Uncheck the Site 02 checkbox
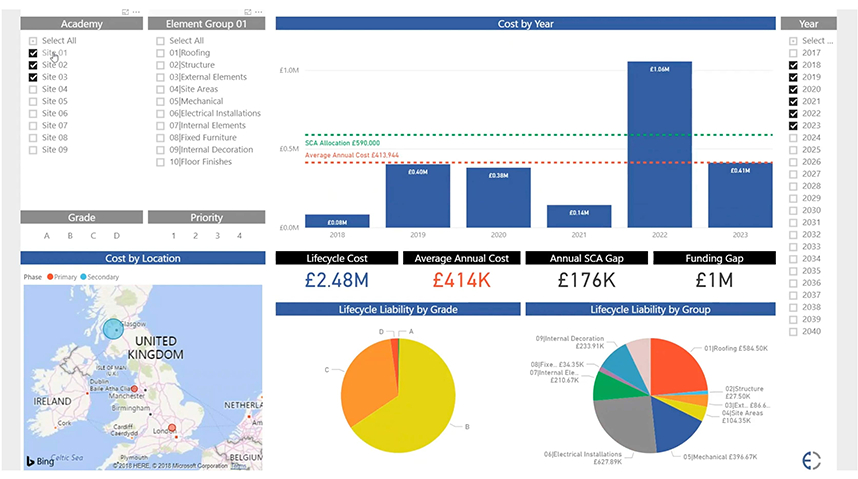Viewport: 858px width, 479px height. point(34,65)
